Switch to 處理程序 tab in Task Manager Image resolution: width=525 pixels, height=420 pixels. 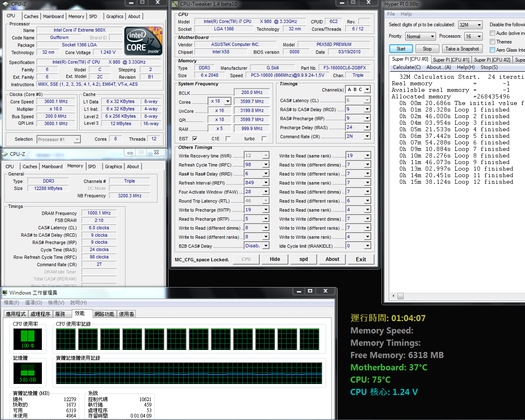pos(41,314)
